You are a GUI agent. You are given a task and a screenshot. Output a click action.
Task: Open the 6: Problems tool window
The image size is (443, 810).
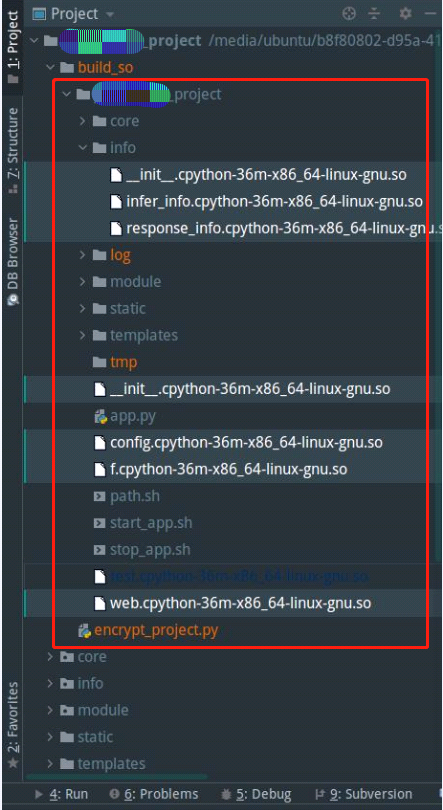tap(154, 794)
